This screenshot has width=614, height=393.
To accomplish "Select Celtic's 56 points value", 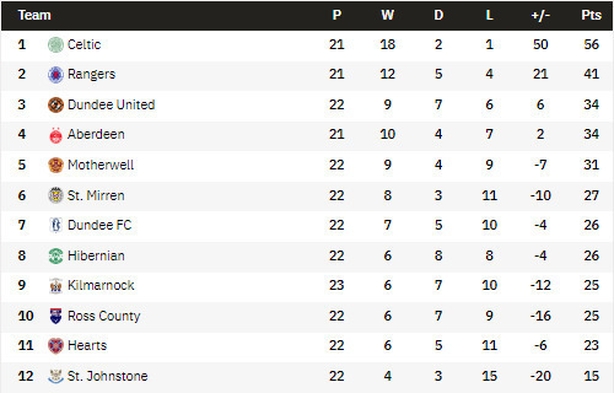I will [591, 44].
